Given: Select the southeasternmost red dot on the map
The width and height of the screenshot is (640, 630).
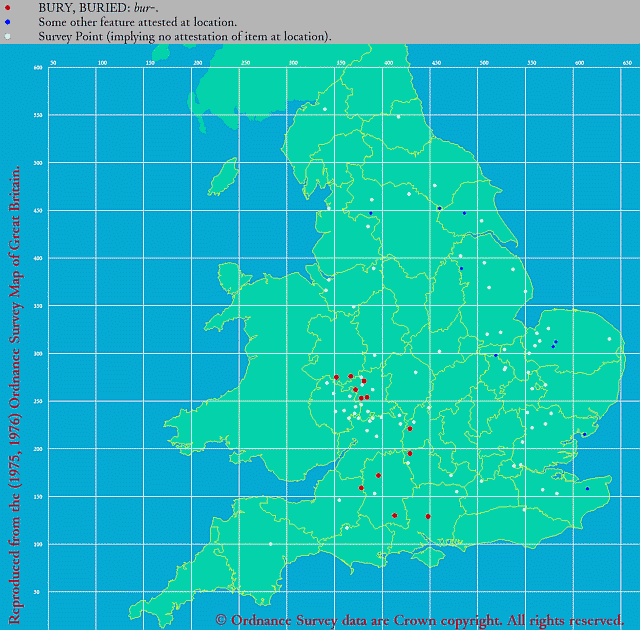Looking at the screenshot, I should [428, 516].
